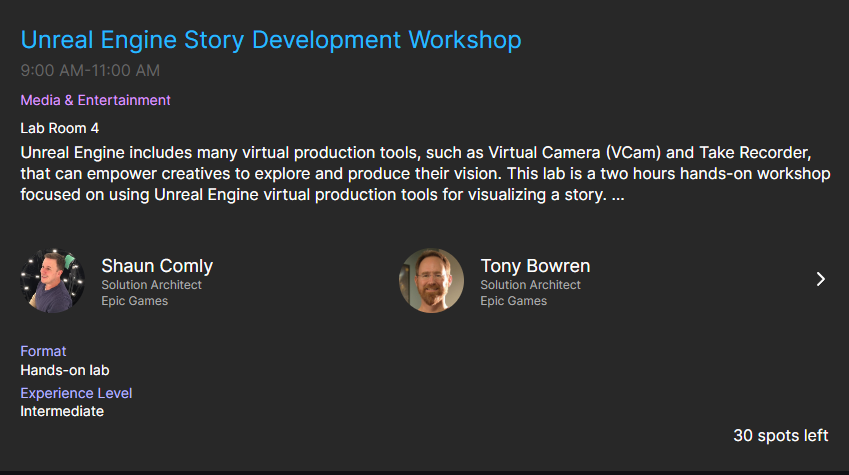849x475 pixels.
Task: Open Tony Bowren's profile photo
Action: (432, 281)
